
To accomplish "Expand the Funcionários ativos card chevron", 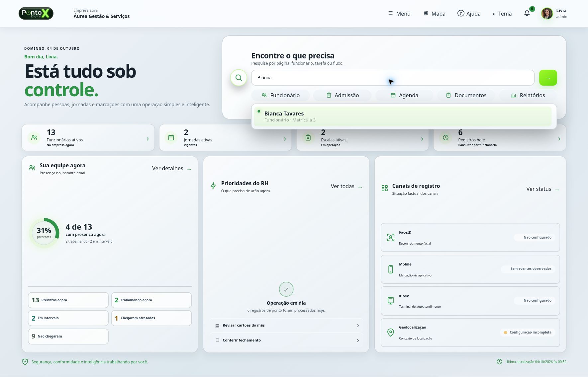I will pyautogui.click(x=147, y=139).
